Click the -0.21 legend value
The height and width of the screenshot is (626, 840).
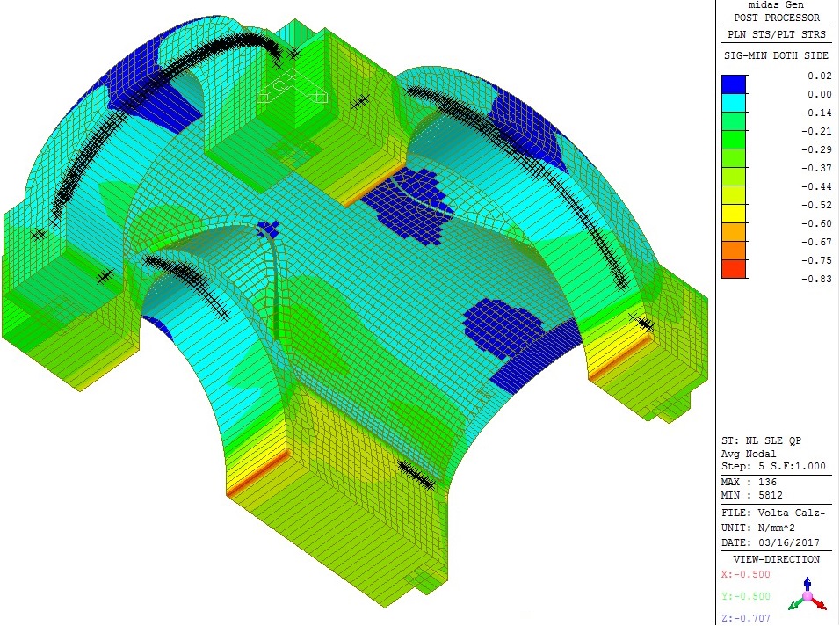pos(816,131)
